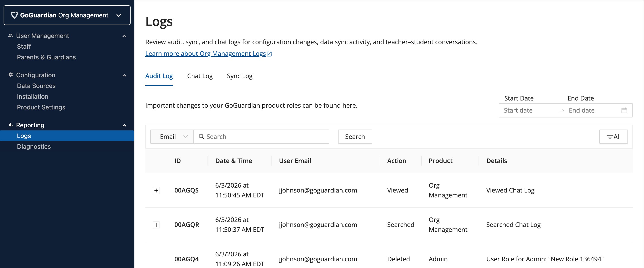Viewport: 644px width, 268px height.
Task: Click the Search text input field
Action: pos(261,137)
